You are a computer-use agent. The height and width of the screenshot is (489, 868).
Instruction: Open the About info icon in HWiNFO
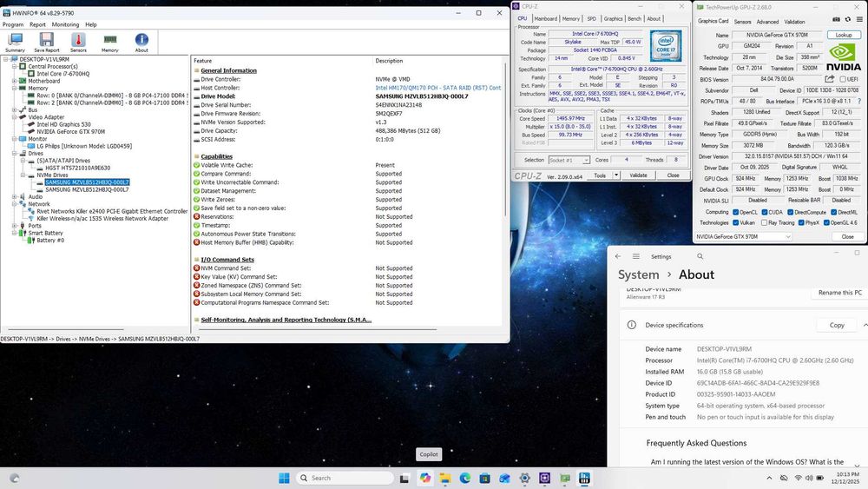click(x=141, y=43)
